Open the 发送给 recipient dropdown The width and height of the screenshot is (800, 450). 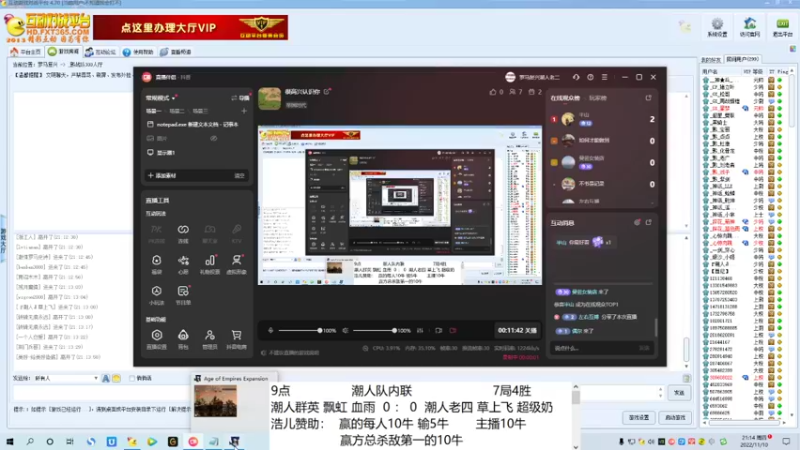(x=66, y=378)
